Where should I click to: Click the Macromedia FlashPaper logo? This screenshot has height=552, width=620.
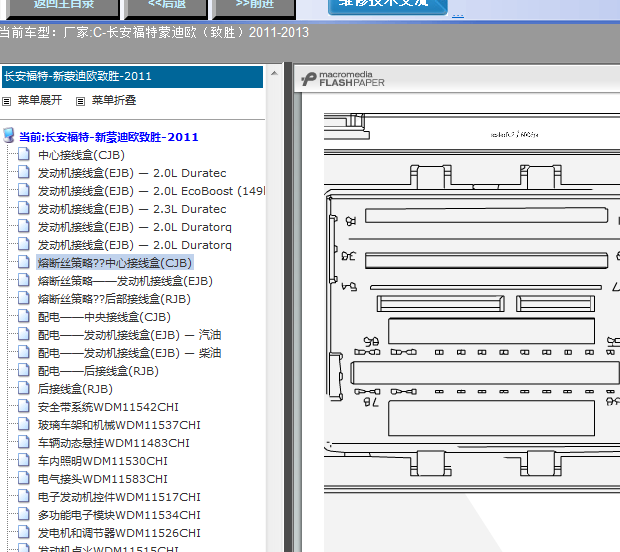342,79
